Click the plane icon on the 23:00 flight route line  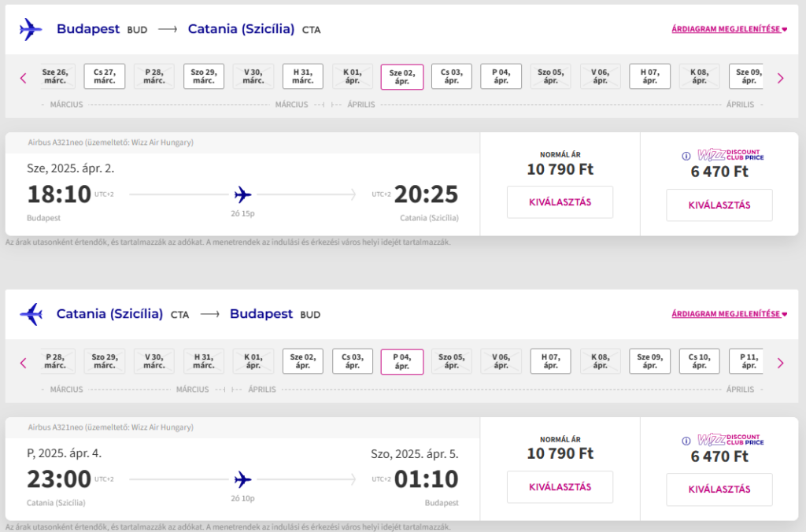pyautogui.click(x=243, y=478)
